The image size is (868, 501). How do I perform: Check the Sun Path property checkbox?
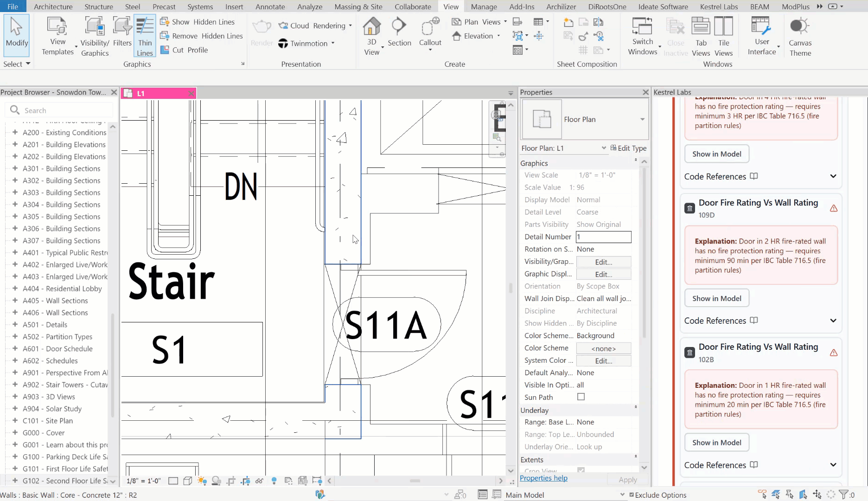click(581, 397)
